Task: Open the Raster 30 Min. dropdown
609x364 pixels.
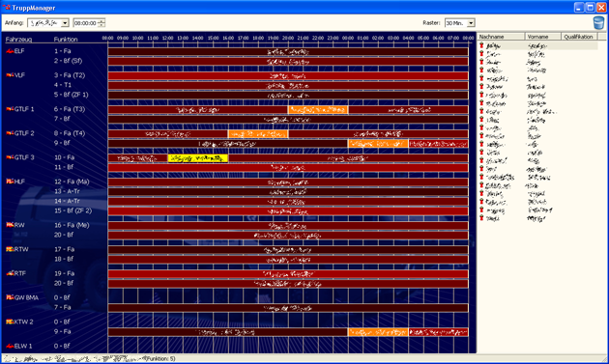Action: 471,23
